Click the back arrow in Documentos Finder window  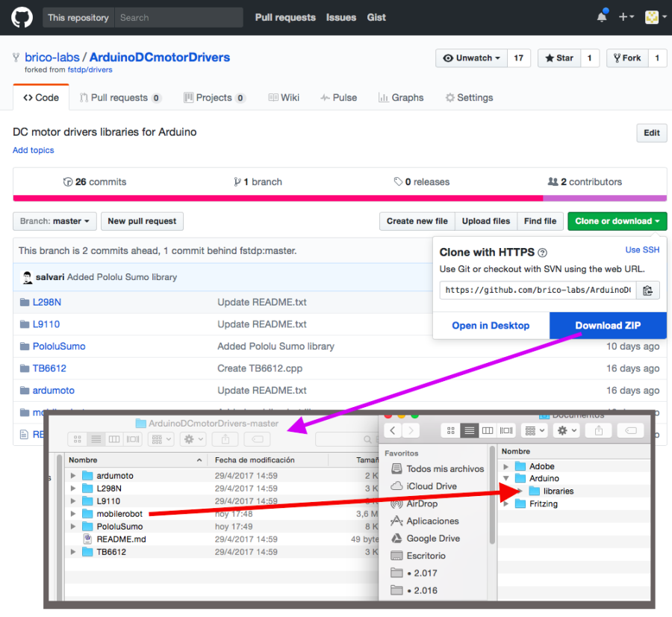point(393,430)
